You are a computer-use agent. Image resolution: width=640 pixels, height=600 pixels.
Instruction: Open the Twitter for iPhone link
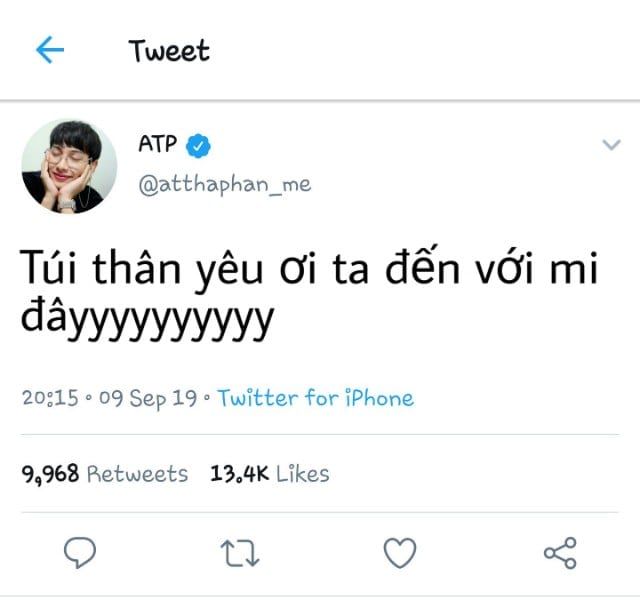316,398
